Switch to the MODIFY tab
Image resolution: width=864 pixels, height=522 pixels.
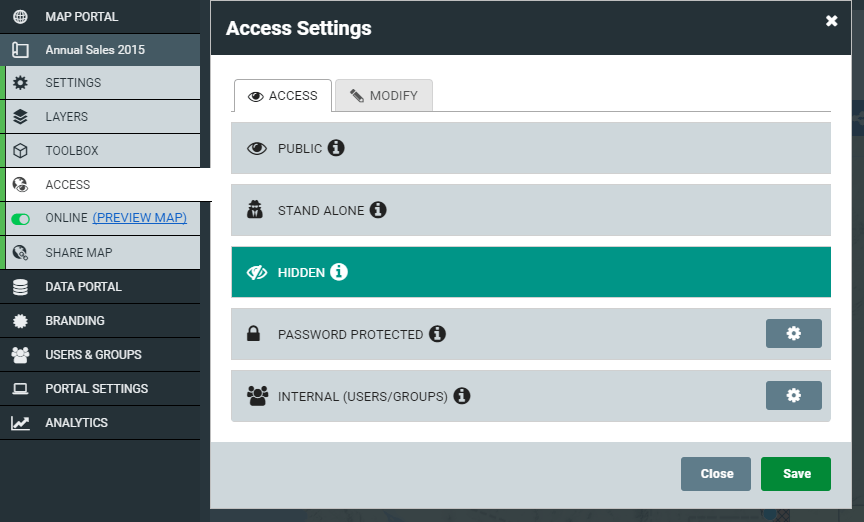(x=384, y=95)
